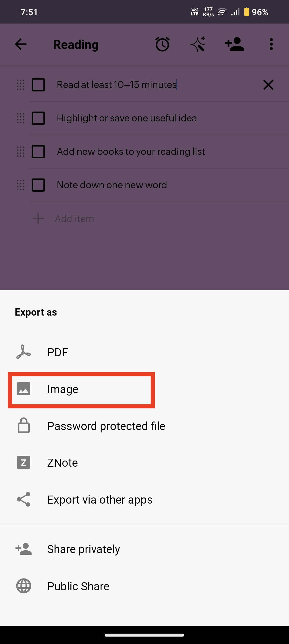Open 'Public Share' option
Screen dimensions: 289x644
[x=78, y=586]
